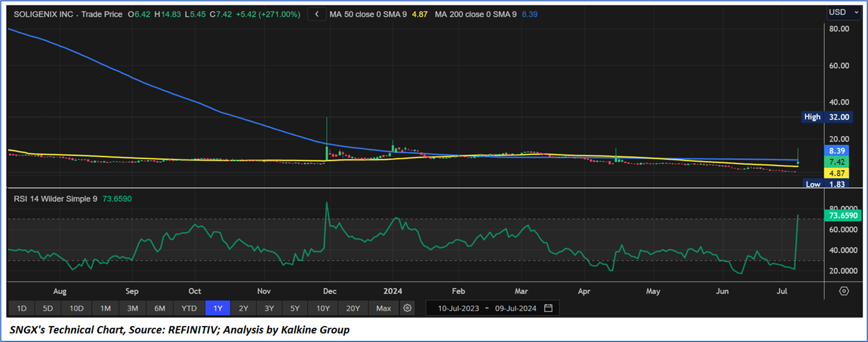Show the Max time range

coord(384,308)
